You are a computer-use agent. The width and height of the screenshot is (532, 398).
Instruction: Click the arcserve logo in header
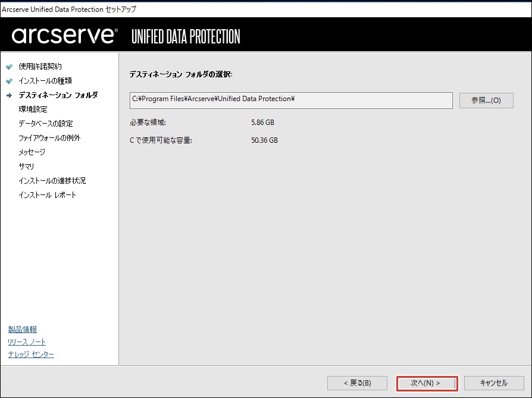pyautogui.click(x=64, y=36)
